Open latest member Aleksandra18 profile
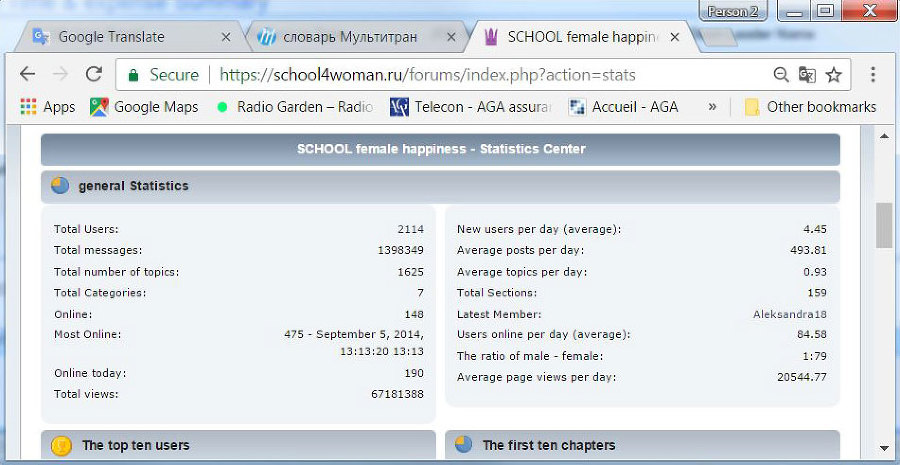 789,314
